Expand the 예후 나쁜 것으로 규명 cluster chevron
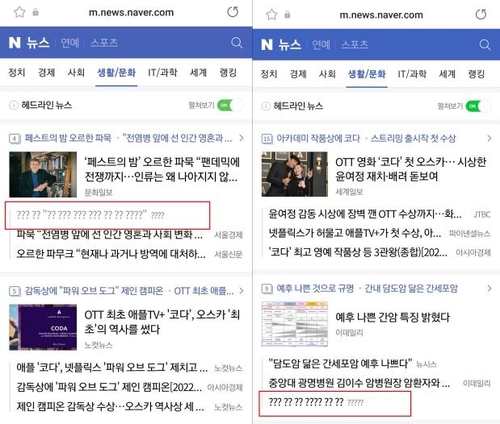The image size is (500, 424). click(489, 288)
